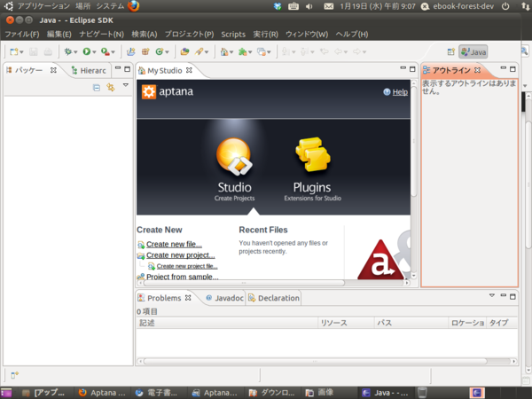Open External Tools dropdown arrow
Image resolution: width=532 pixels, height=399 pixels.
(x=113, y=52)
